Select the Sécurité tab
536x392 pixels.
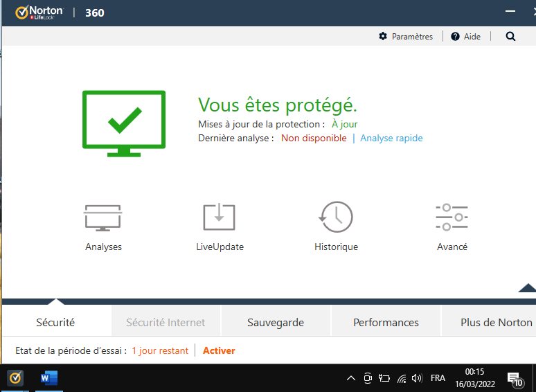click(55, 322)
